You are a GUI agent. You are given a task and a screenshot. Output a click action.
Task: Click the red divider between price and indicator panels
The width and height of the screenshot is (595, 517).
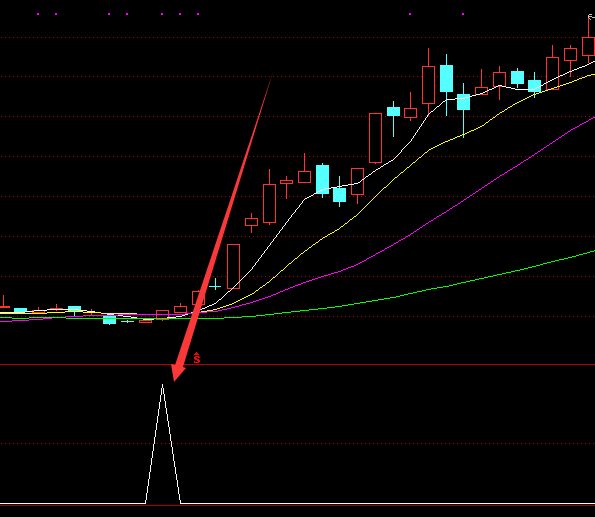pos(298,365)
